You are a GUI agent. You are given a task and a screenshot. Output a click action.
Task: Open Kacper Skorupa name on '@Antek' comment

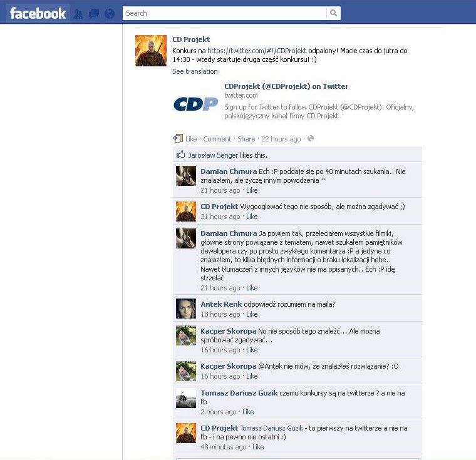[x=228, y=366]
